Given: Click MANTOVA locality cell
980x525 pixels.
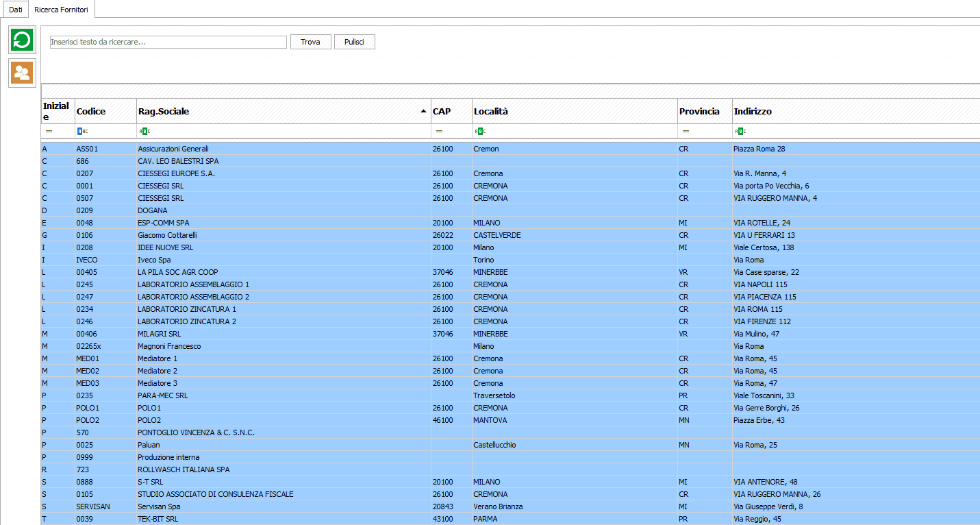Looking at the screenshot, I should point(575,420).
